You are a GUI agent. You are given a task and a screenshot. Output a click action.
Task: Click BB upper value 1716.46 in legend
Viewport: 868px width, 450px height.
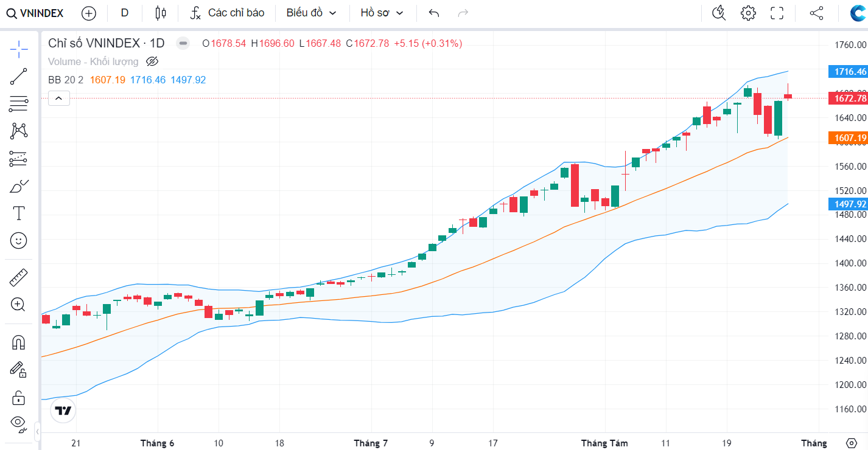pos(148,80)
